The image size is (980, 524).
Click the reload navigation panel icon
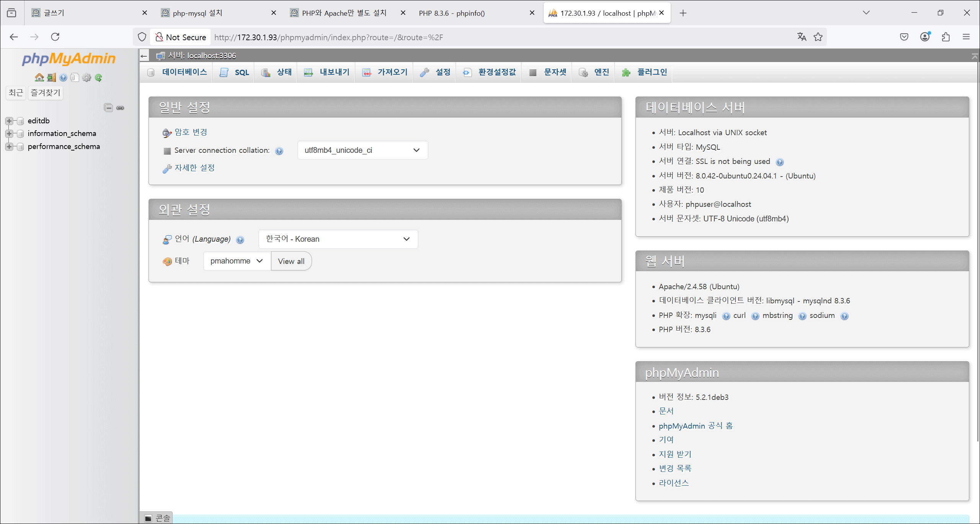click(98, 78)
